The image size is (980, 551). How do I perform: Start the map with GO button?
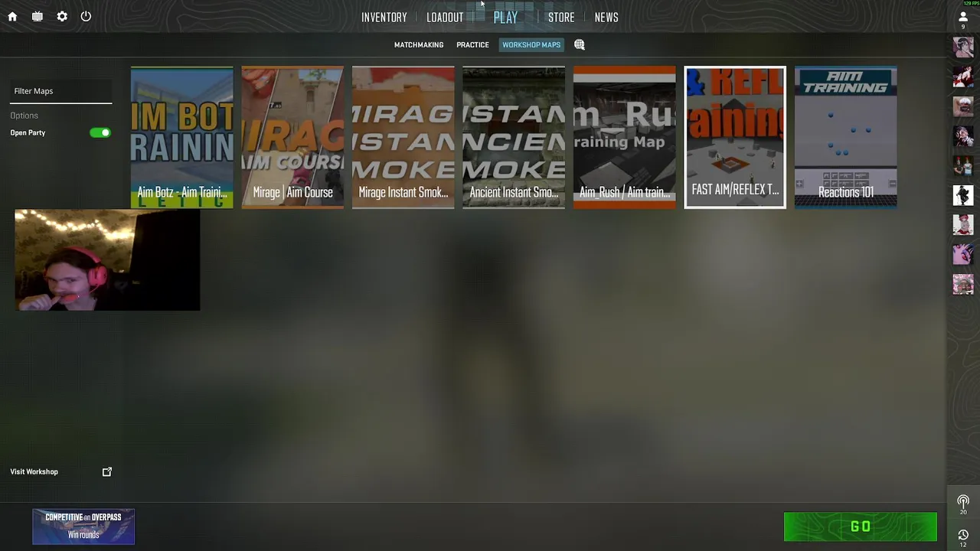click(861, 527)
